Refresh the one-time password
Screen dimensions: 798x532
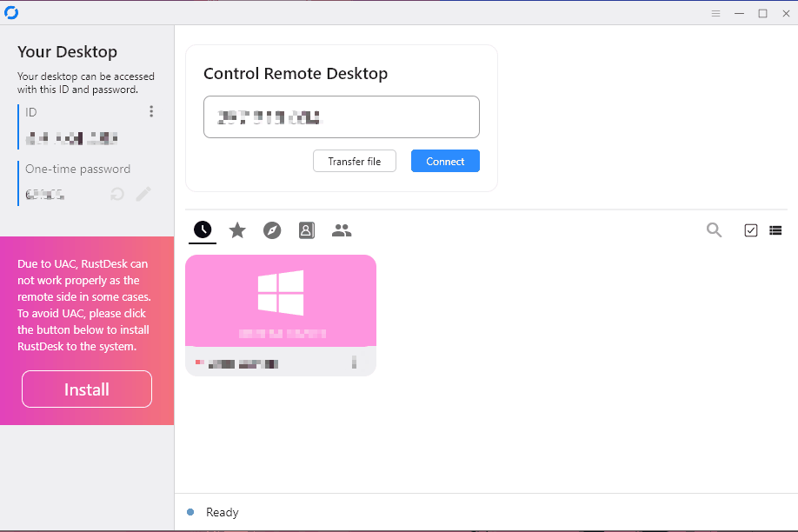click(x=117, y=194)
